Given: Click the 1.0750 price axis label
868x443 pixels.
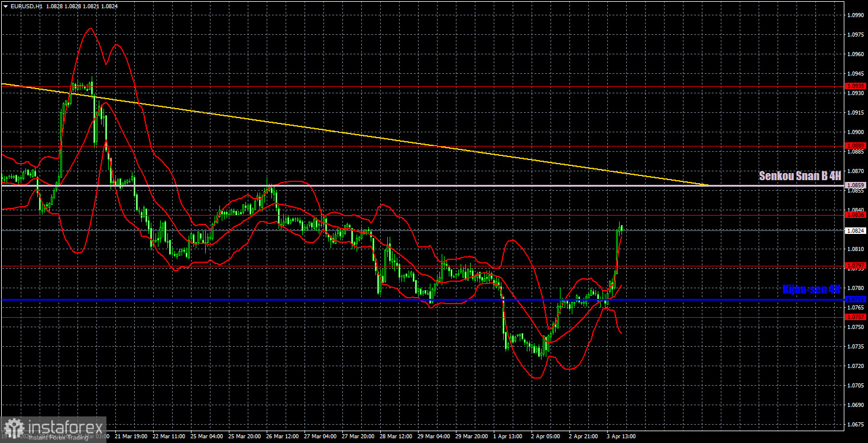Looking at the screenshot, I should [855, 327].
